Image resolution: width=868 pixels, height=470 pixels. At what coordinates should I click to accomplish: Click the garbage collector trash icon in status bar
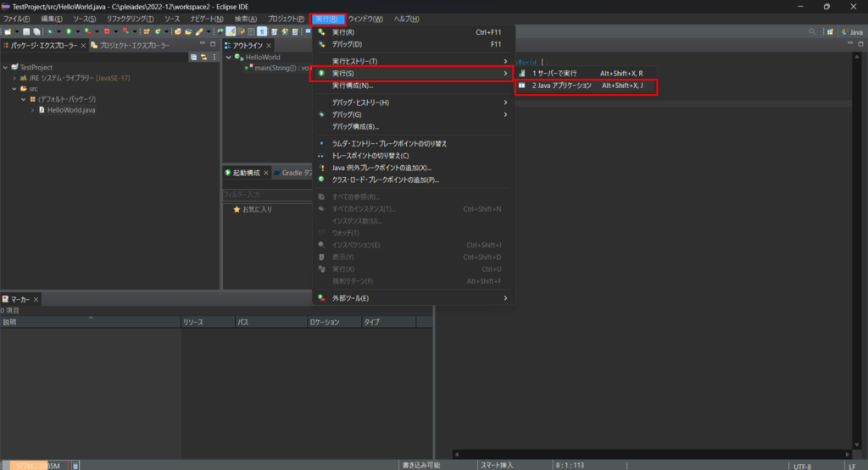(75, 465)
